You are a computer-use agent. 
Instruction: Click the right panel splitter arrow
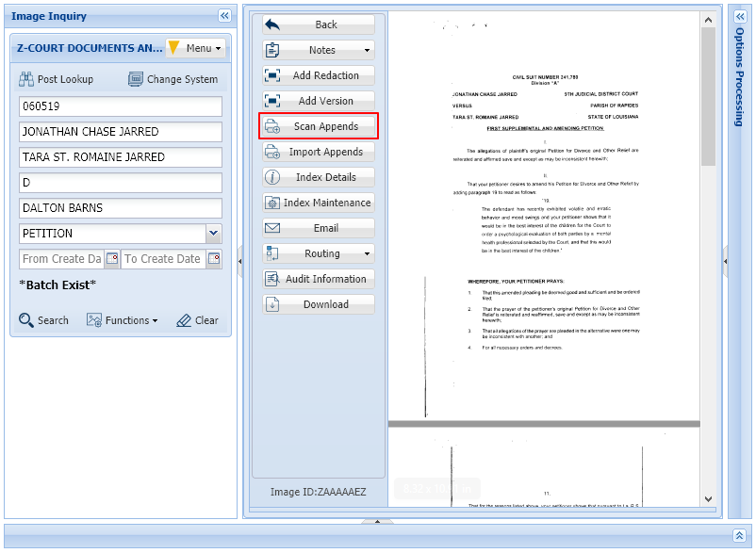(725, 262)
